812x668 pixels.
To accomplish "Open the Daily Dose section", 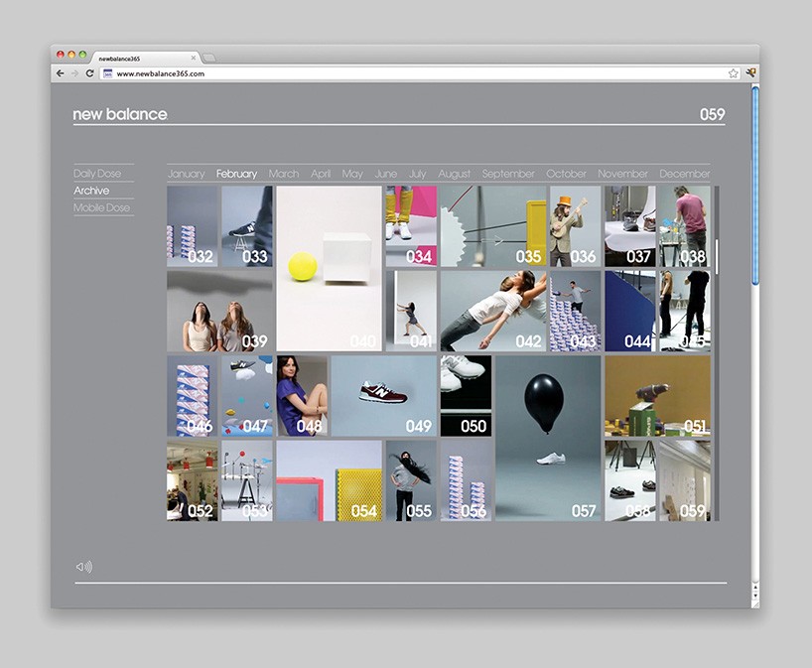I will 97,174.
